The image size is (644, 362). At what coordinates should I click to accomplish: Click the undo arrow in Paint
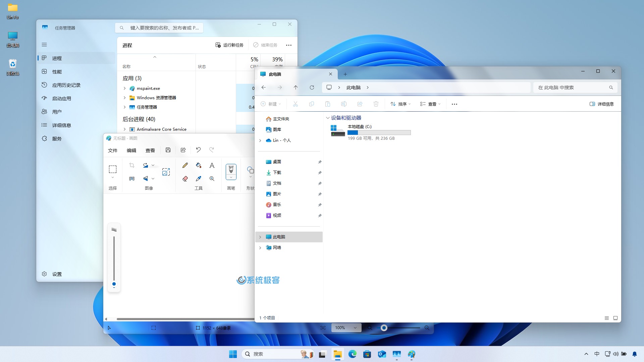(198, 150)
